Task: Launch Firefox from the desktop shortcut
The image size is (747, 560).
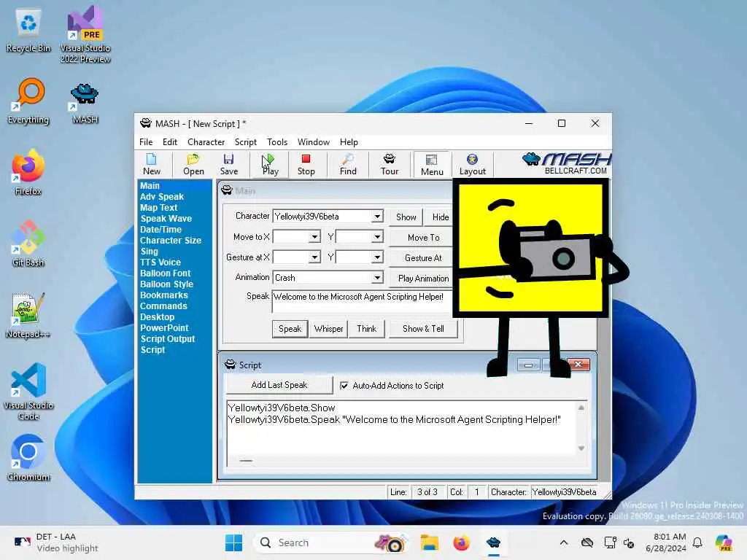Action: 28,172
